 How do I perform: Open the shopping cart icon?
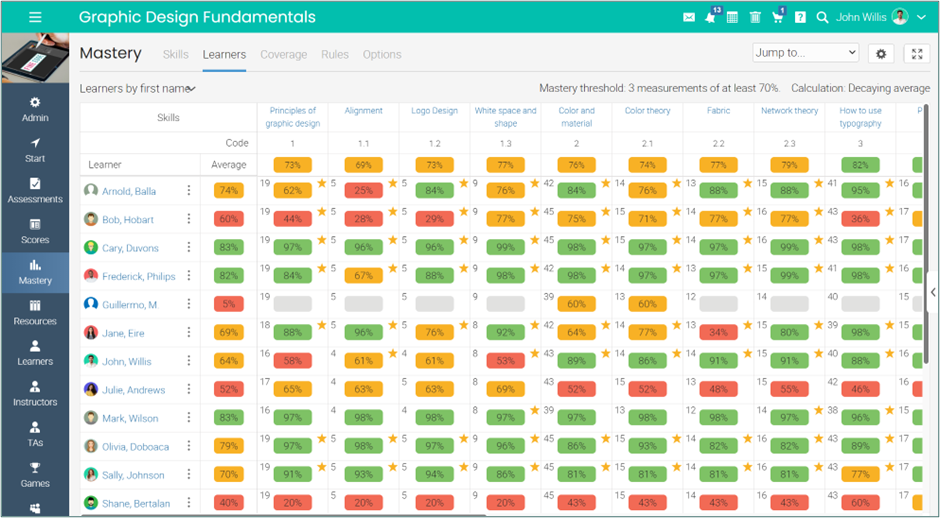778,17
